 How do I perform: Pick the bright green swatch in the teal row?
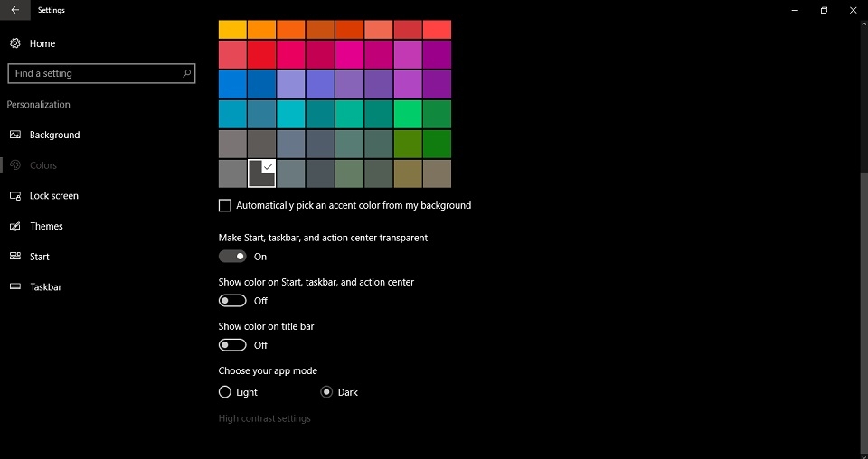coord(408,114)
